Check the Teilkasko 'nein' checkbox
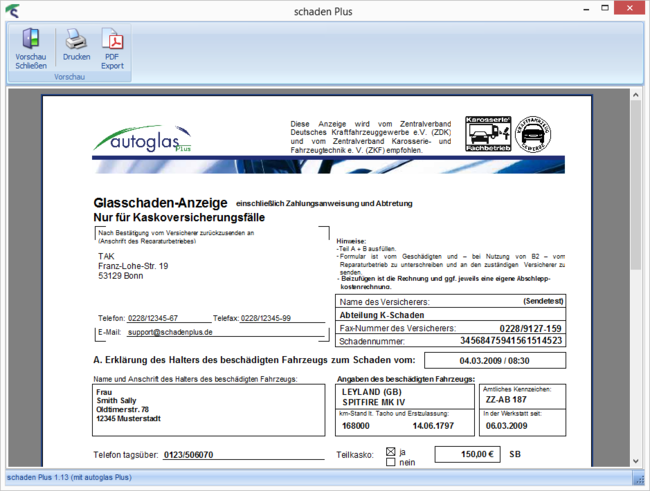650x491 pixels. point(391,463)
